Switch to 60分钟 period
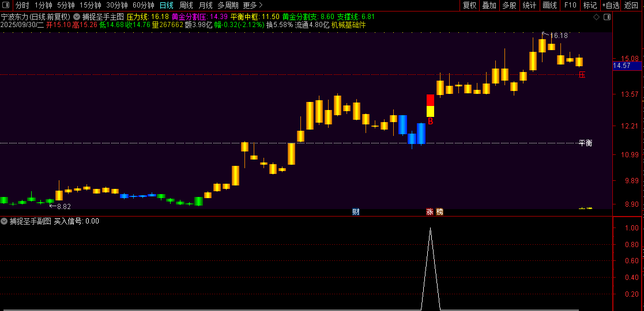644x311 pixels. click(x=144, y=5)
